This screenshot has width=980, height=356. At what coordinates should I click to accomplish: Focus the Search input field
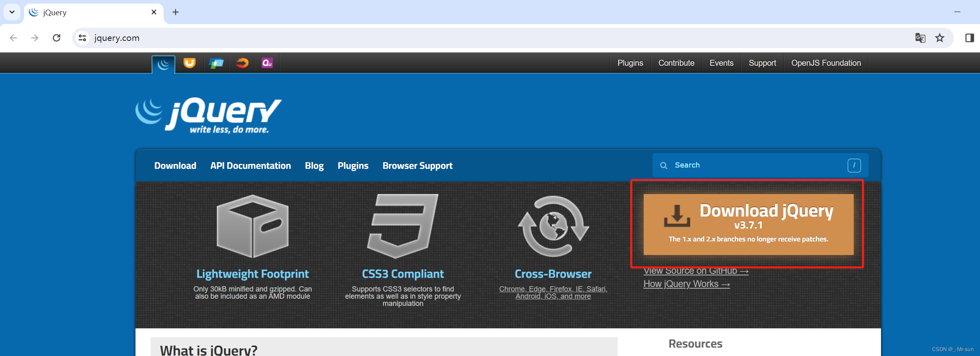[x=760, y=165]
